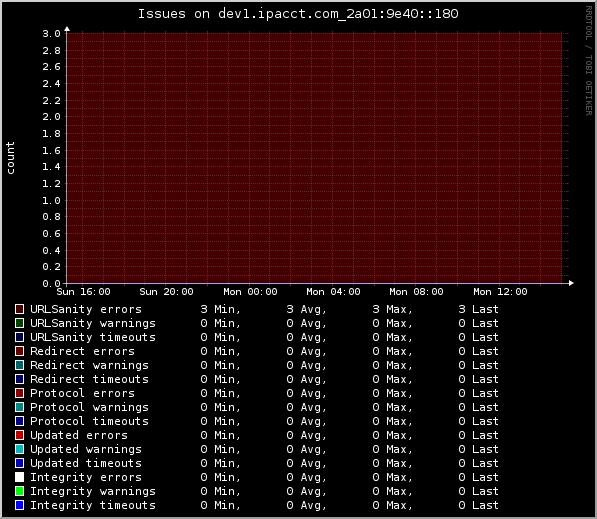Click the RRDTOOL / TOBI OETIKER watermark
Image resolution: width=597 pixels, height=519 pixels.
(x=589, y=61)
